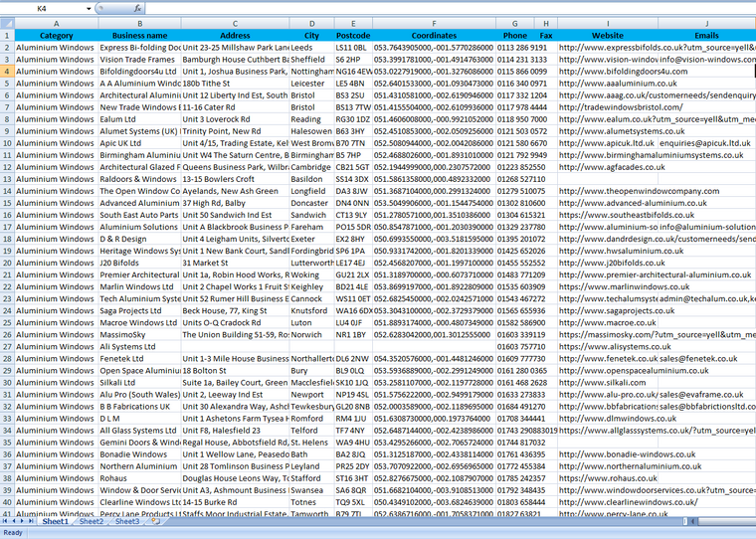Click the Address header cell
Screen dimensions: 756x539
tap(236, 35)
